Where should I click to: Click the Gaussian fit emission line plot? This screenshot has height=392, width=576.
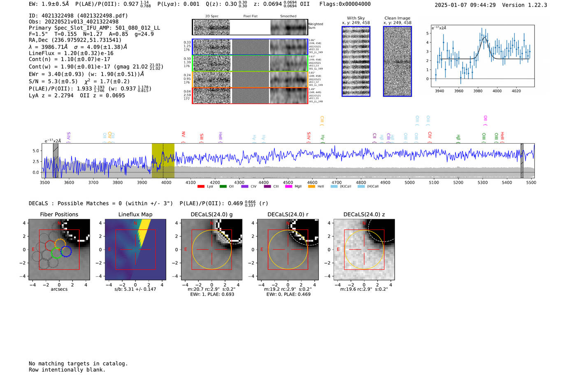click(482, 56)
